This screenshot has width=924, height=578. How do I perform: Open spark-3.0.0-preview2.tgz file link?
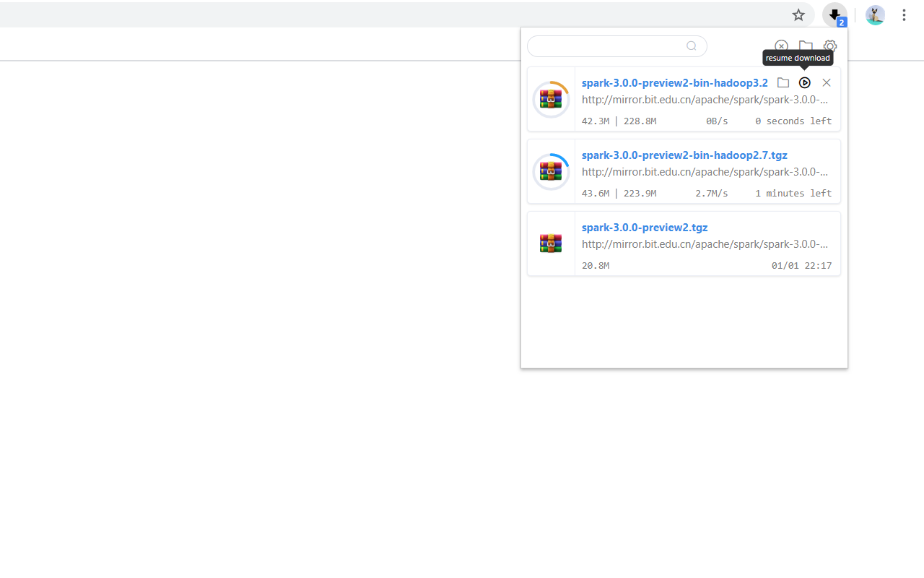[645, 227]
